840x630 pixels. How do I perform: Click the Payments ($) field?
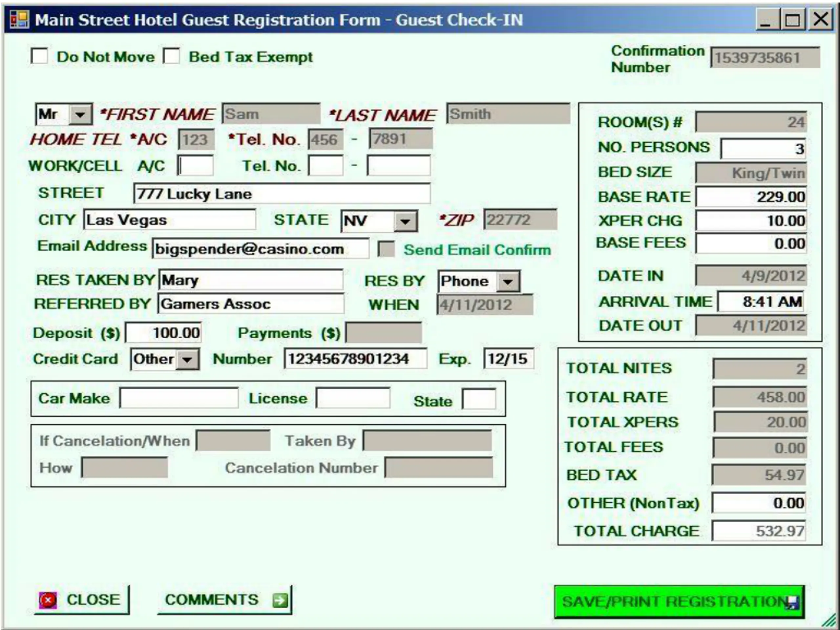tap(384, 333)
